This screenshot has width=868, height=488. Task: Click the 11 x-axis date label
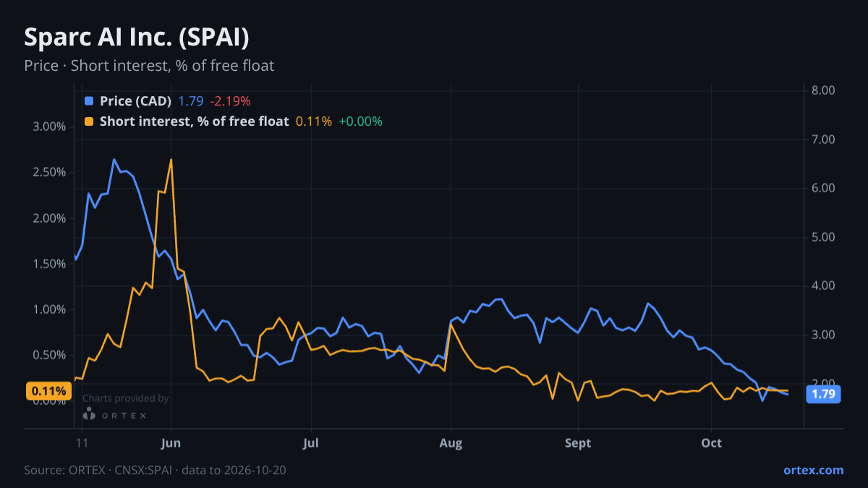(x=81, y=443)
